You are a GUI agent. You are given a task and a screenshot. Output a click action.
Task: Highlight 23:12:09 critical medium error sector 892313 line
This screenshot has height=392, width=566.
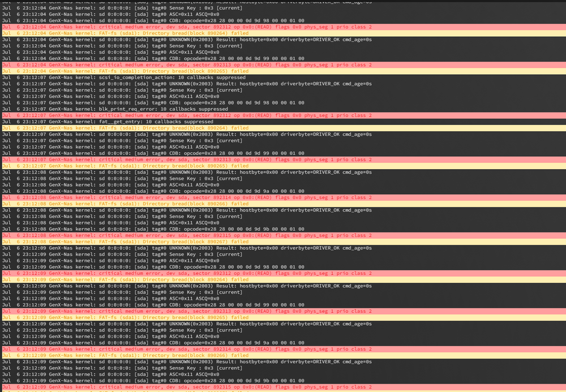click(284, 311)
